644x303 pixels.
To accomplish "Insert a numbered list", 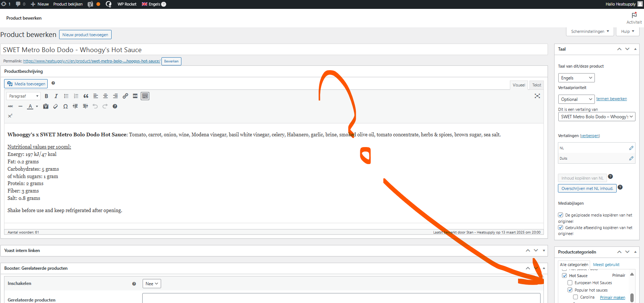I will 76,96.
